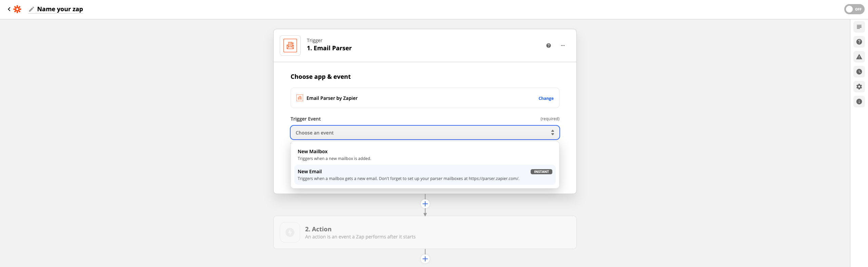Click the Zapier logo icon
The image size is (868, 267).
point(17,9)
